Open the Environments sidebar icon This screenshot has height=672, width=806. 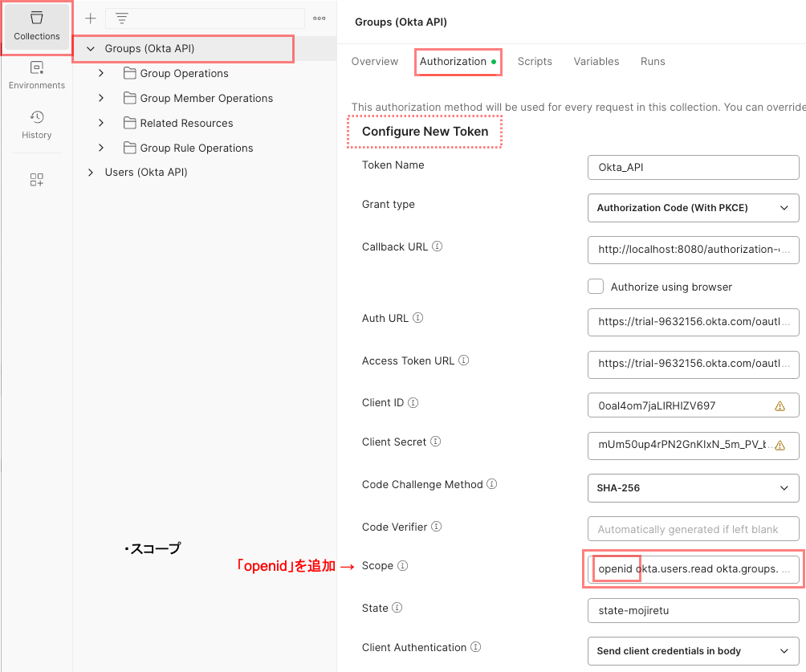(x=36, y=75)
